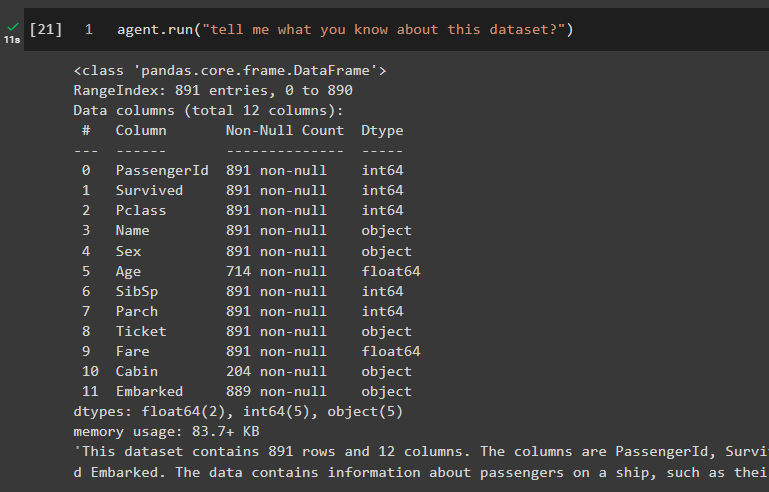Viewport: 769px width, 492px height.
Task: Click the "Dtype" header in output
Action: [x=382, y=130]
